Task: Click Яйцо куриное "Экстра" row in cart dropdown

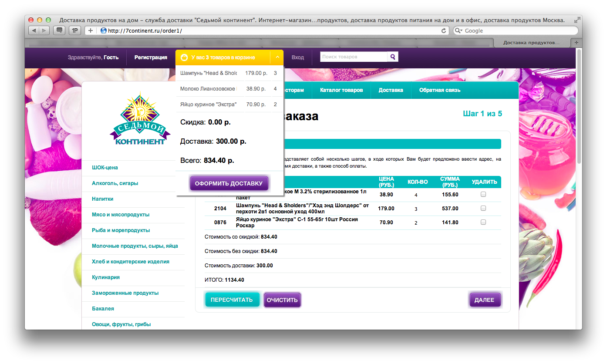Action: click(x=229, y=104)
